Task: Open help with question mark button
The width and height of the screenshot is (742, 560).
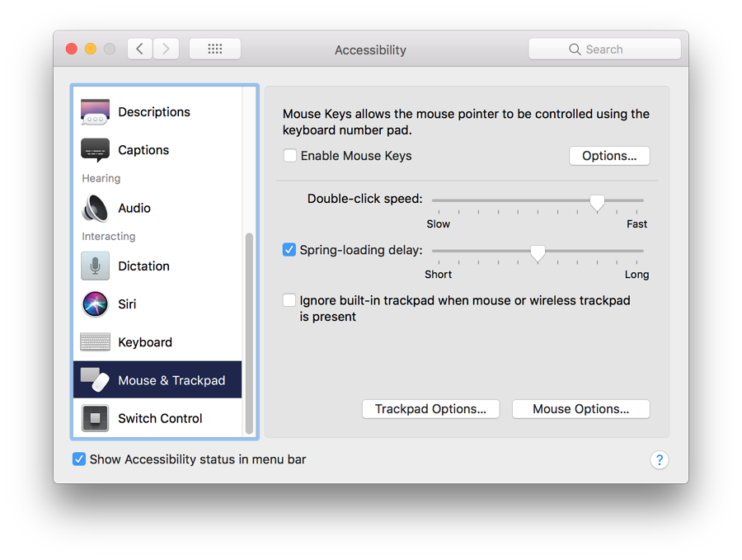Action: click(660, 459)
